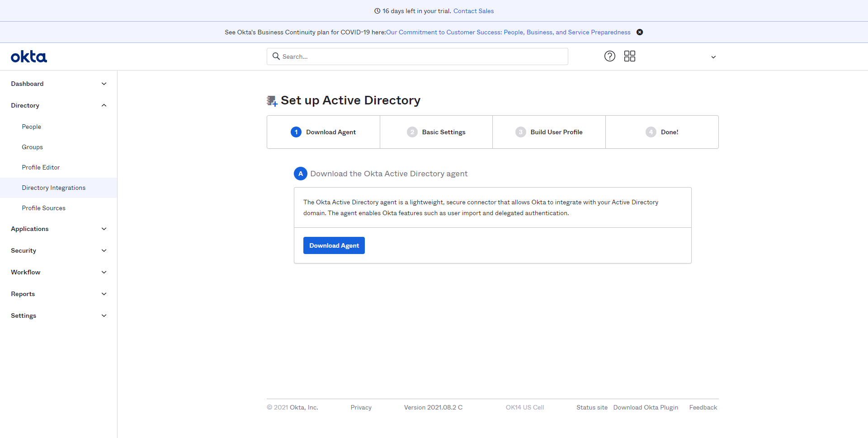868x438 pixels.
Task: Follow the Contact Sales link
Action: (x=473, y=11)
